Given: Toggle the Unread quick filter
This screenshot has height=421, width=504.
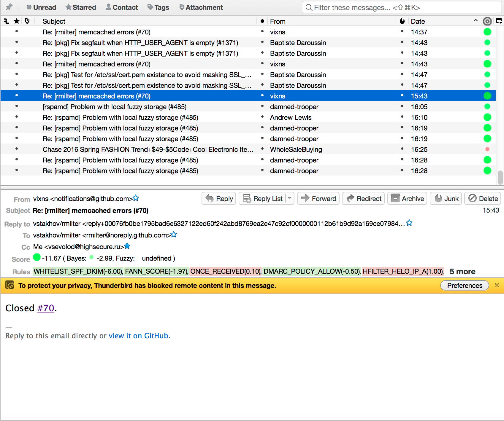Looking at the screenshot, I should coord(41,7).
